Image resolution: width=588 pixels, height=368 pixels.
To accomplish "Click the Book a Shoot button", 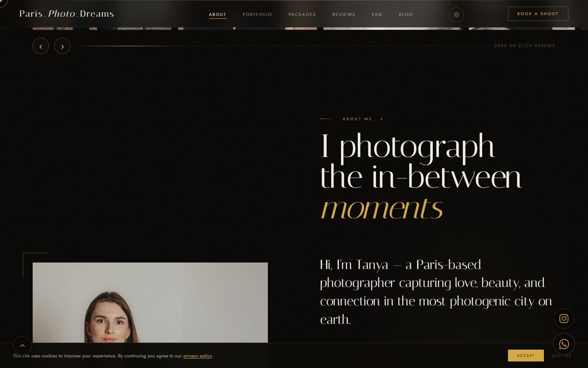I will pos(538,13).
